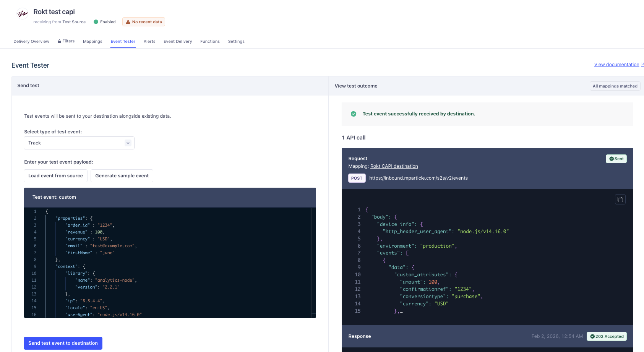Go to the Settings tab
This screenshot has height=352, width=644.
coord(236,42)
